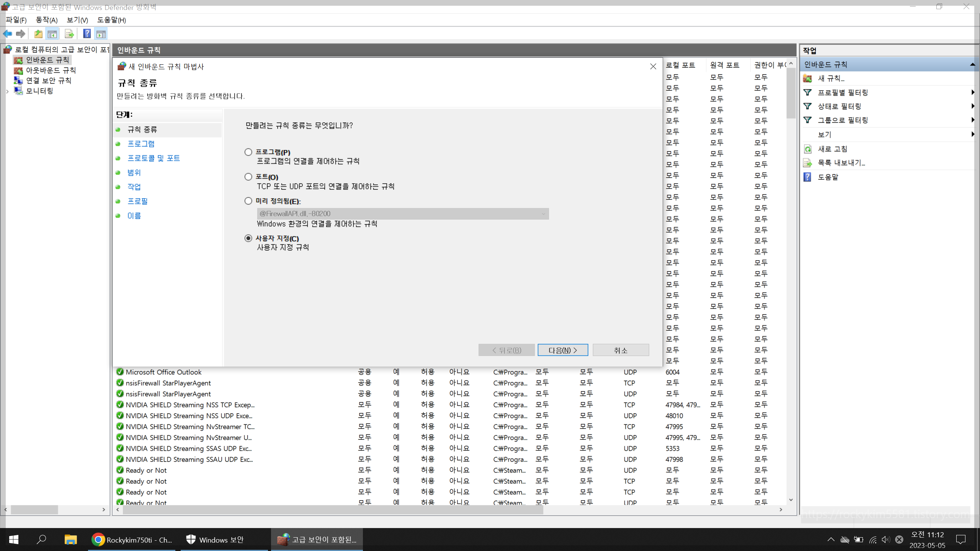Click the Wi-Fi network tray icon
980x551 pixels.
(x=873, y=540)
